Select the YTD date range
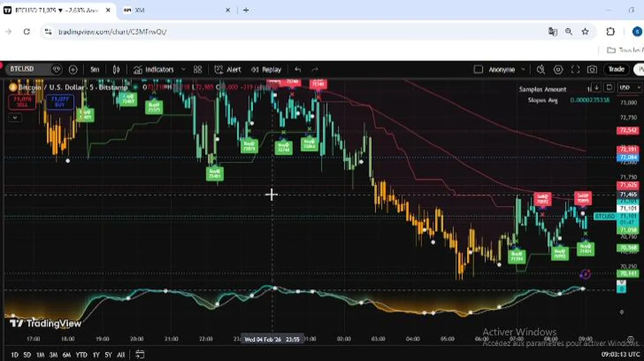The height and width of the screenshot is (361, 644). tap(81, 355)
